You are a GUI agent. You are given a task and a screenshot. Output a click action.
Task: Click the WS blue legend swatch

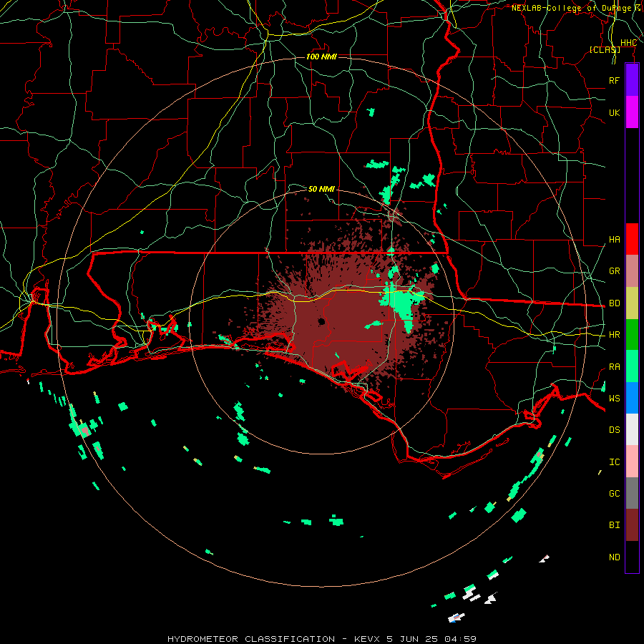pos(632,398)
